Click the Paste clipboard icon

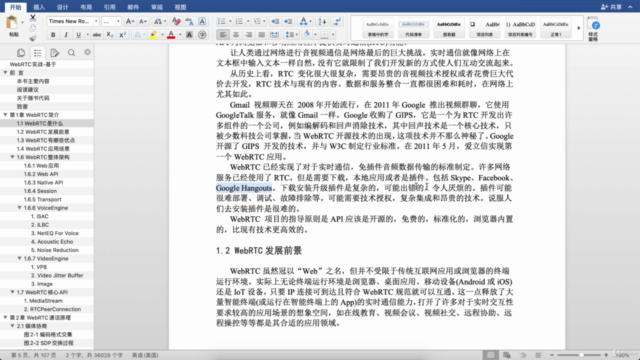click(12, 23)
